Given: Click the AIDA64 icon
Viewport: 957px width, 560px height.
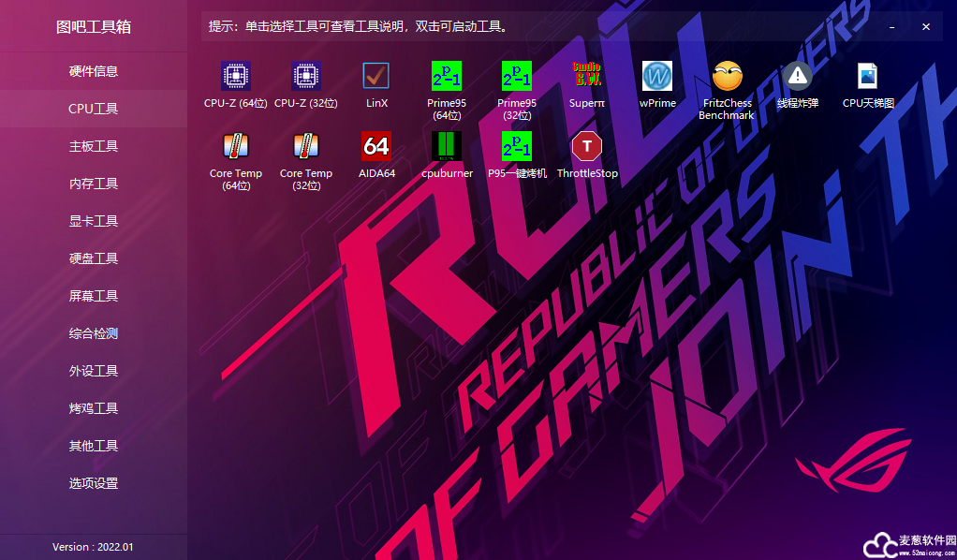Looking at the screenshot, I should click(x=376, y=147).
